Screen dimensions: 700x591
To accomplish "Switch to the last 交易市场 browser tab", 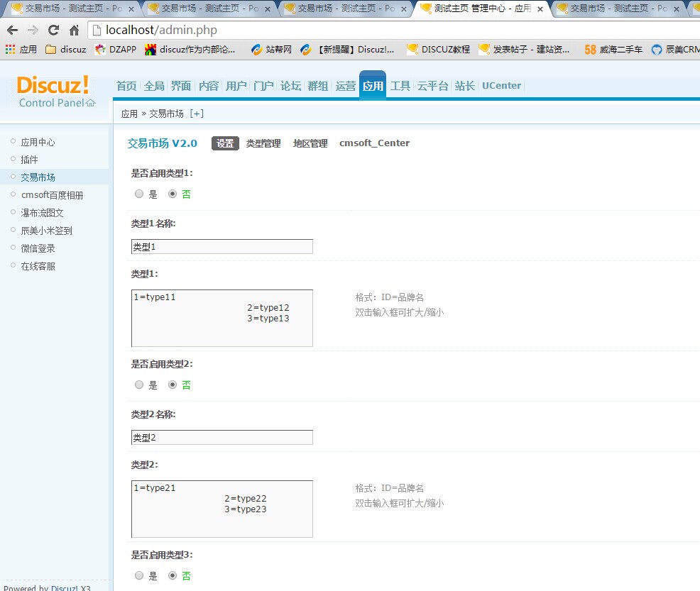I will (x=618, y=9).
